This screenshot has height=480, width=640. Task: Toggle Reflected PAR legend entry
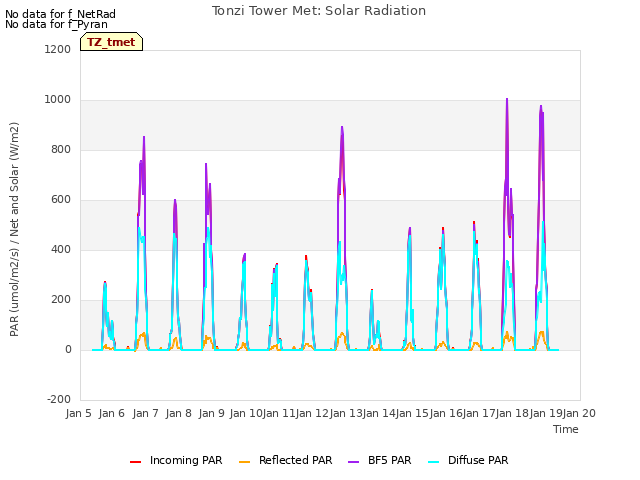pos(286,460)
